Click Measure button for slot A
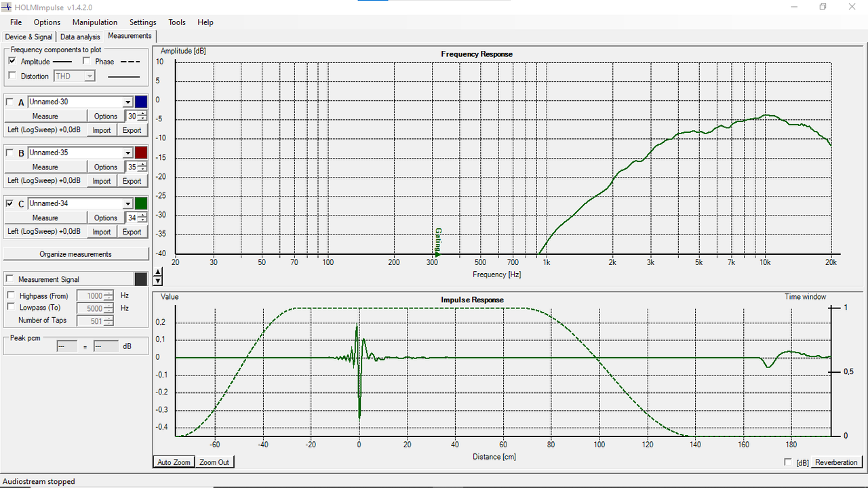The image size is (868, 488). [x=45, y=116]
